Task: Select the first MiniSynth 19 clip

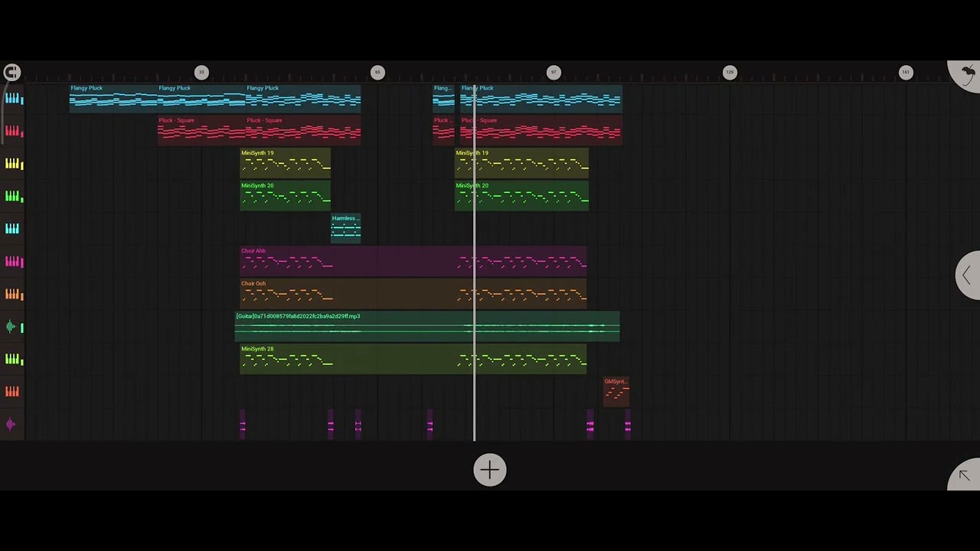Action: (x=286, y=164)
